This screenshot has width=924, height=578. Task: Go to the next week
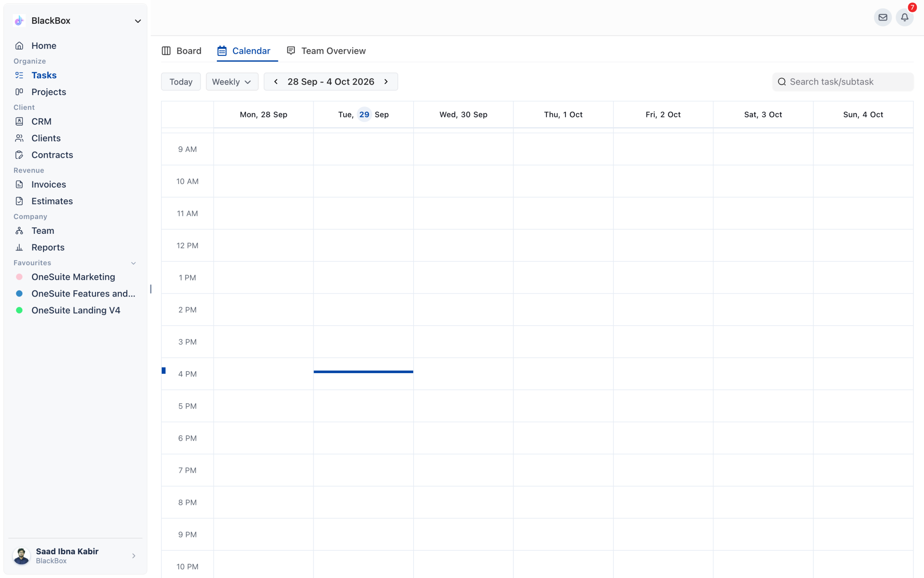click(x=386, y=81)
